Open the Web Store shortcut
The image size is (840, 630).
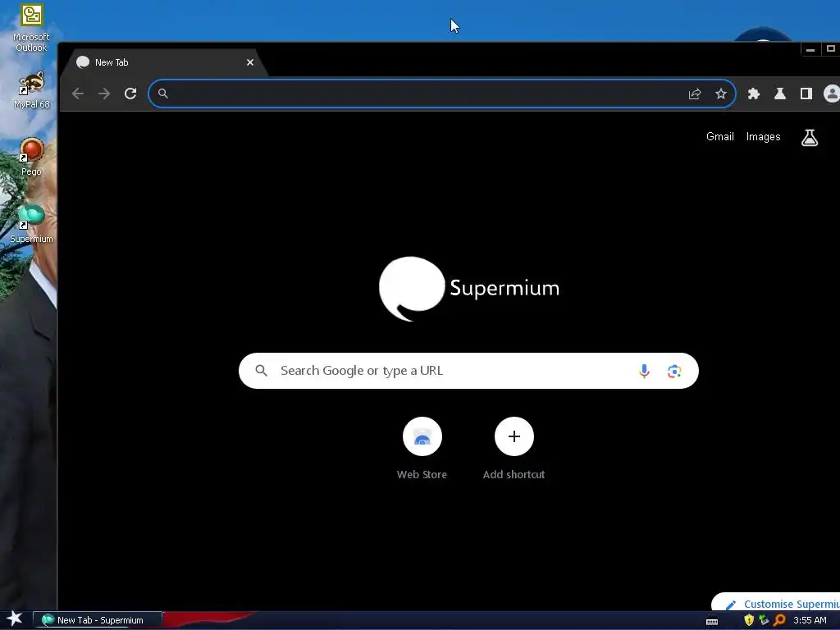click(422, 448)
